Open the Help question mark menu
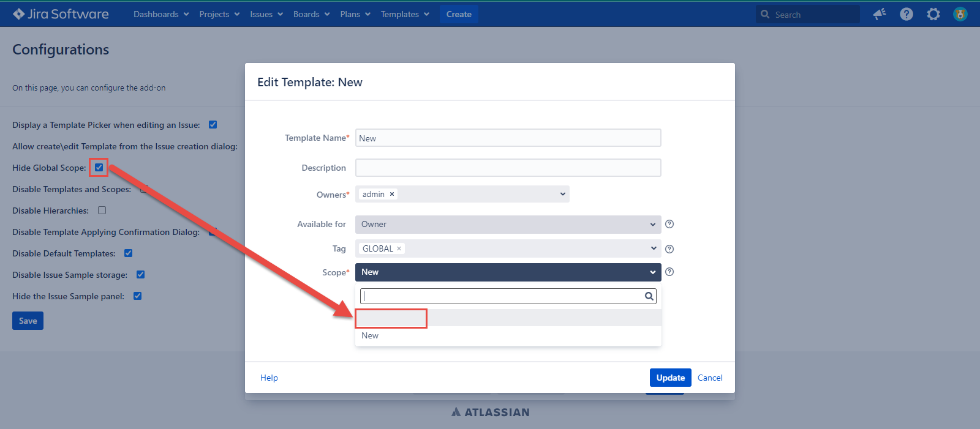This screenshot has height=429, width=980. pos(907,14)
